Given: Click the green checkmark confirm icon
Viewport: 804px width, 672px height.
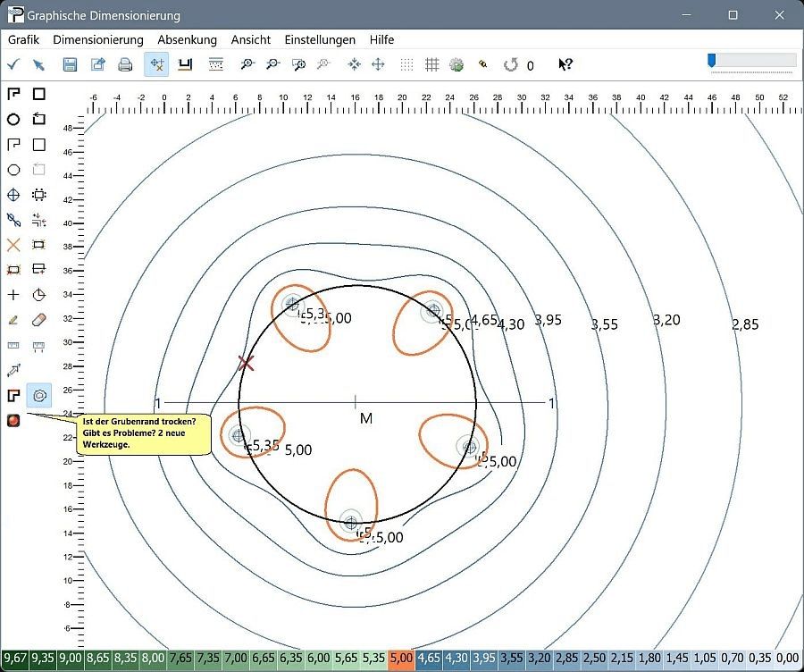Looking at the screenshot, I should pos(13,64).
